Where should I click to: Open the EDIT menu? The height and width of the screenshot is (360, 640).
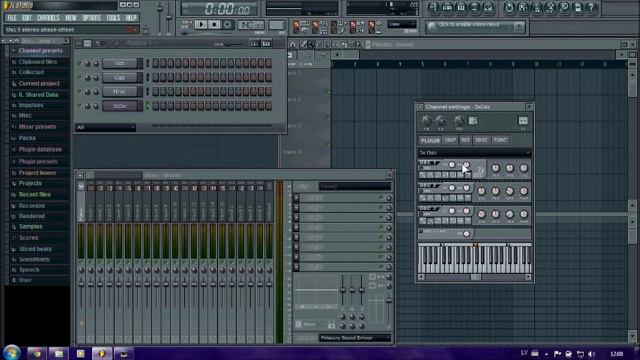coord(27,18)
